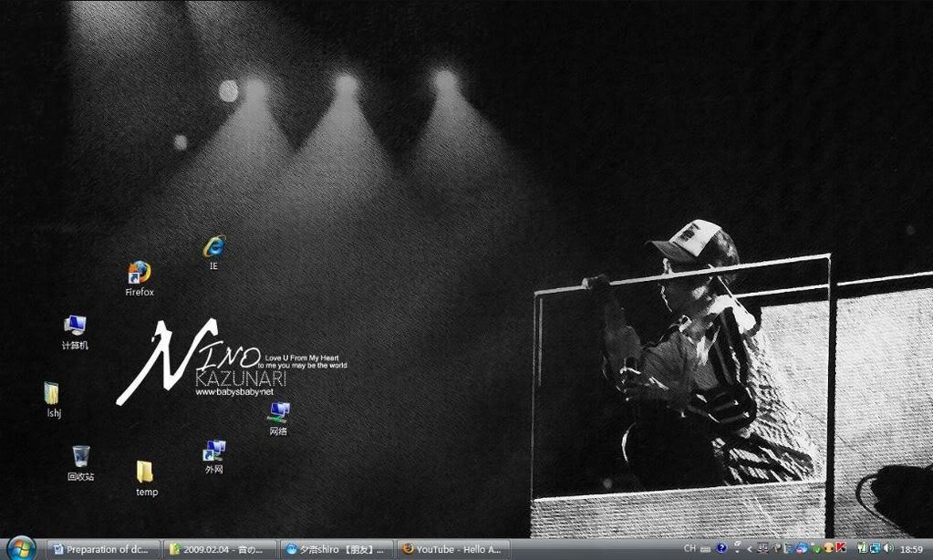Switch to '2009.02.04' taskbar window
Screen dimensions: 933x560
[x=219, y=549]
